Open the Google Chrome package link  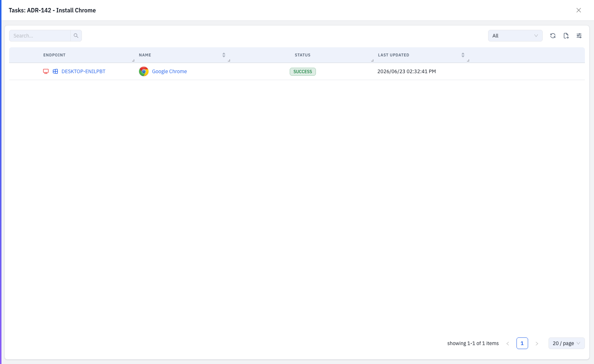[x=169, y=71]
